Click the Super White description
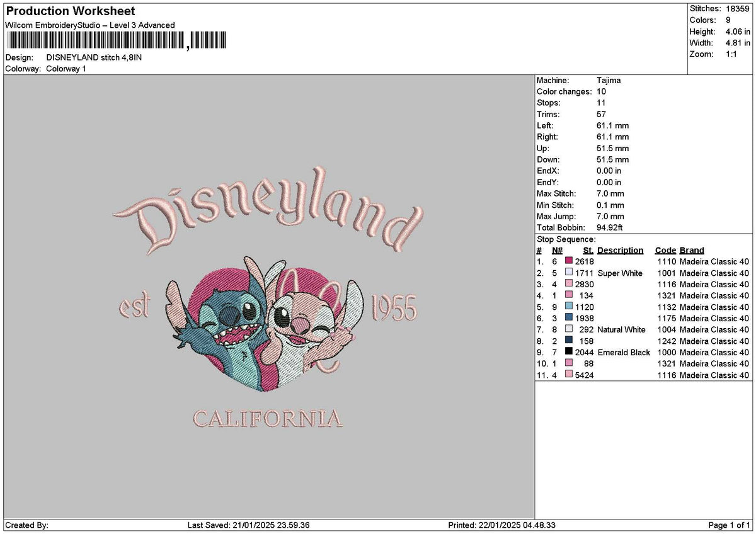 click(x=620, y=273)
